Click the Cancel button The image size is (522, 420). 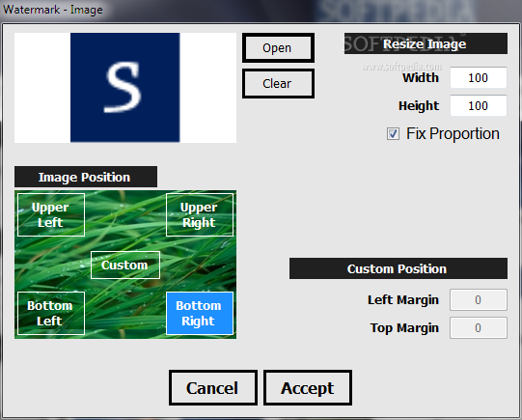click(x=212, y=388)
